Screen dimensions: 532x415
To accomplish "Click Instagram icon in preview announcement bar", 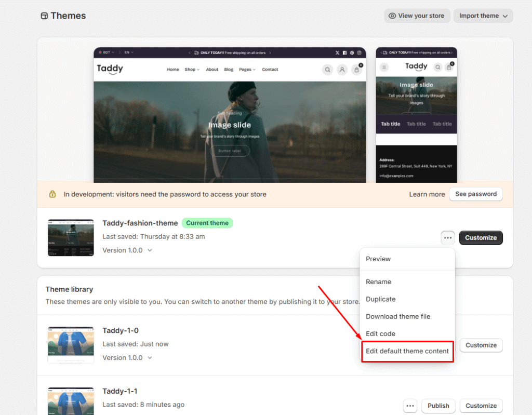I will coord(359,53).
